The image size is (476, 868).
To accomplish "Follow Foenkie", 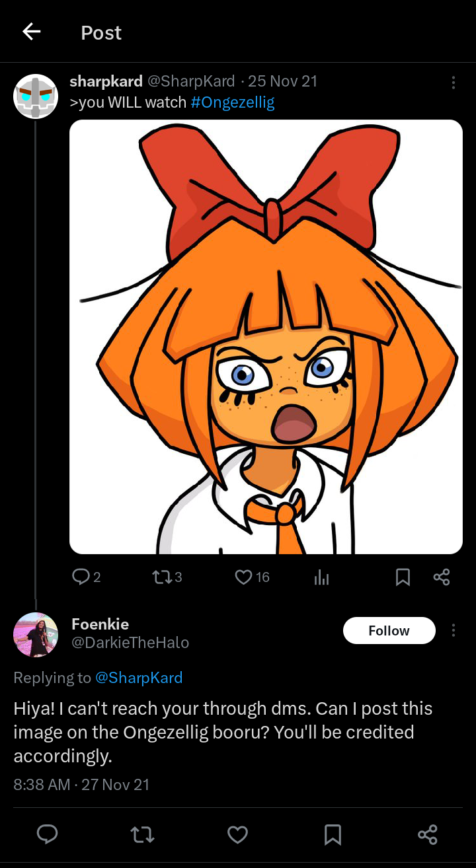I will pos(389,631).
